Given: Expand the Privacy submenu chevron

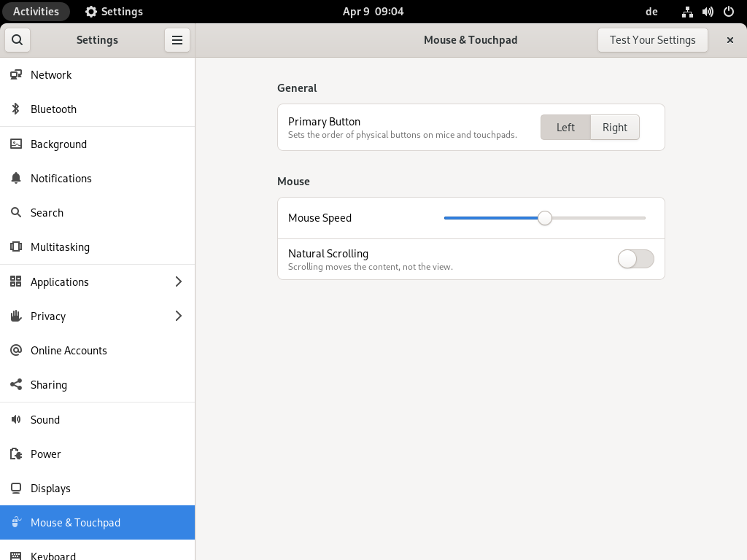Looking at the screenshot, I should pos(179,316).
